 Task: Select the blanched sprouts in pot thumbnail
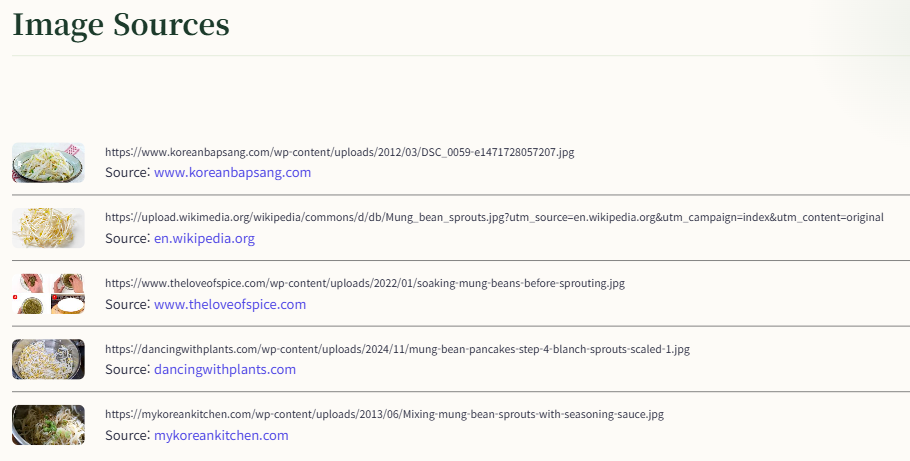coord(48,359)
